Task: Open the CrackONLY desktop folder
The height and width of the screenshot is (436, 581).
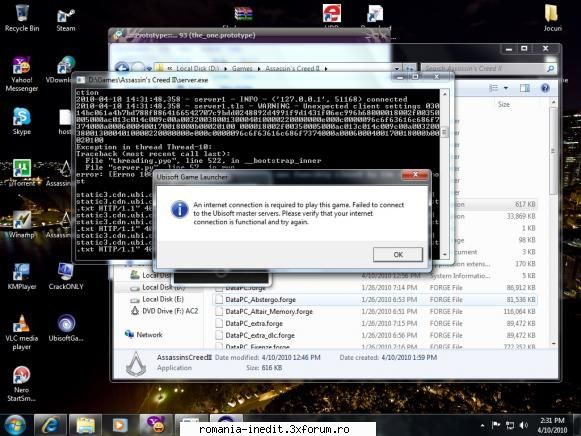Action: point(66,276)
